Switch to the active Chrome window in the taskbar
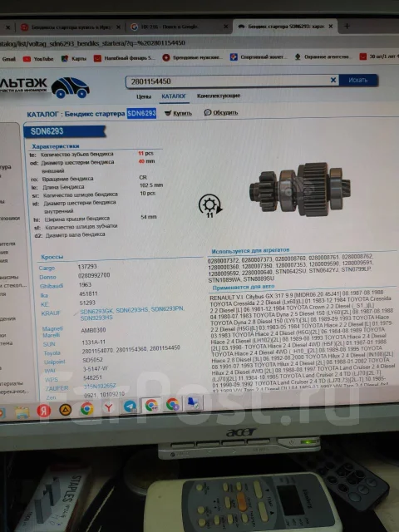The width and height of the screenshot is (399, 532). [x=151, y=405]
